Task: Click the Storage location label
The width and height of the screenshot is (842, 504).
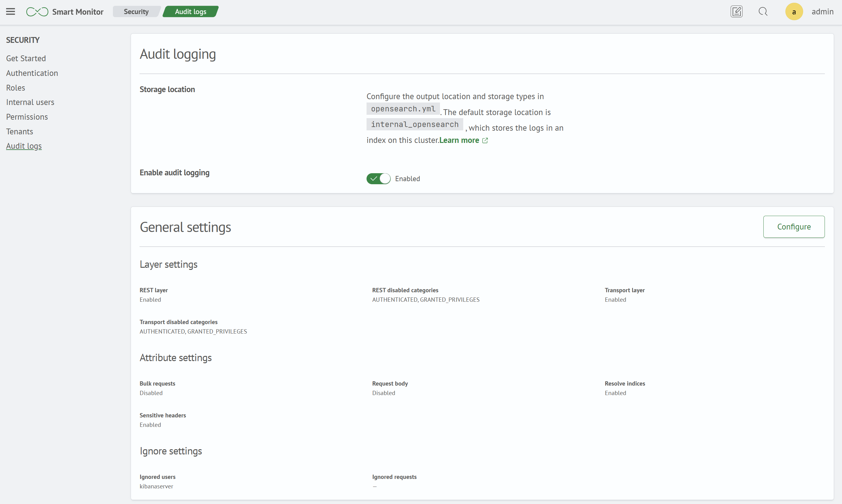Action: 167,89
